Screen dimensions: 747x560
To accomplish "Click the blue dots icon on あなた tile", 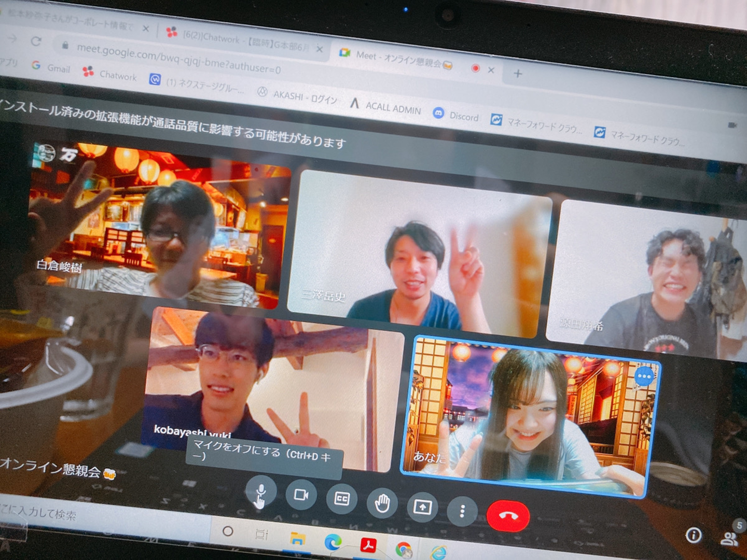I will [644, 376].
